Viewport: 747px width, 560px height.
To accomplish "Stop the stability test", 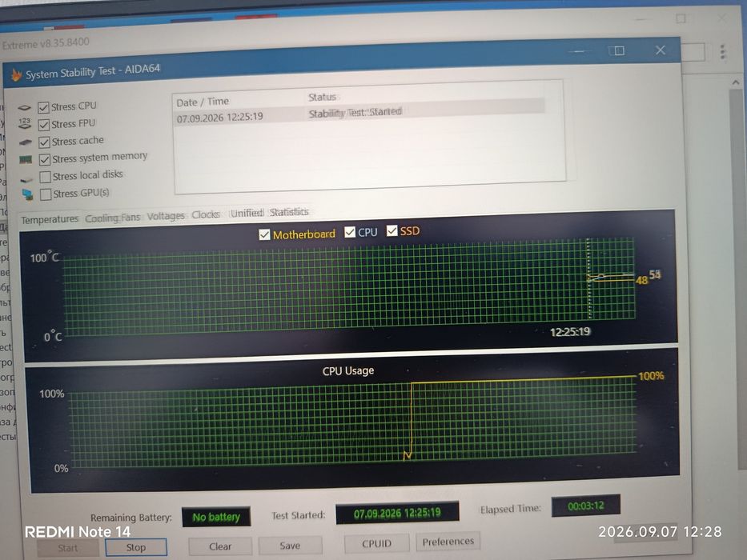I will [136, 547].
